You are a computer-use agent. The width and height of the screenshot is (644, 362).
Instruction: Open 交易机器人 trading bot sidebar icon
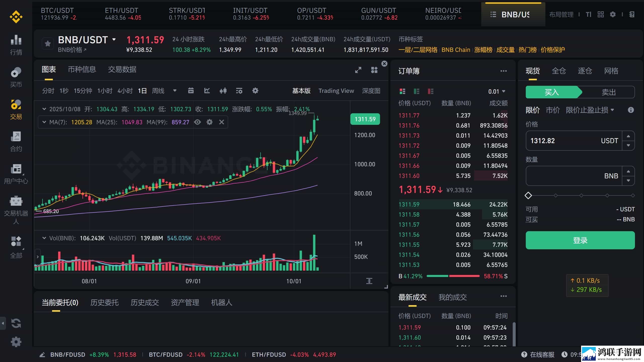(16, 210)
